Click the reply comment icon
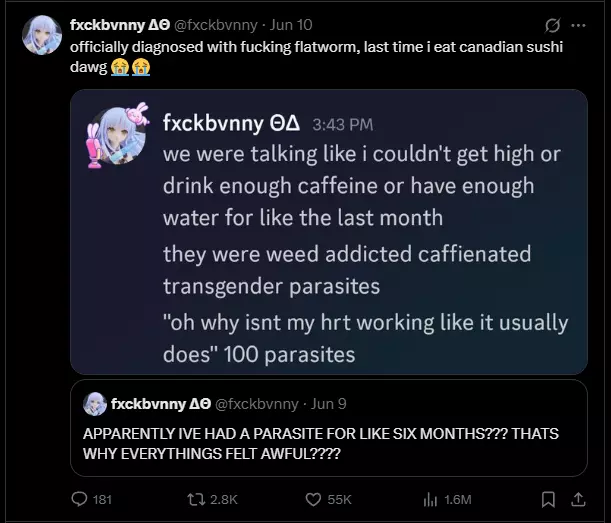The height and width of the screenshot is (523, 611). [x=80, y=498]
